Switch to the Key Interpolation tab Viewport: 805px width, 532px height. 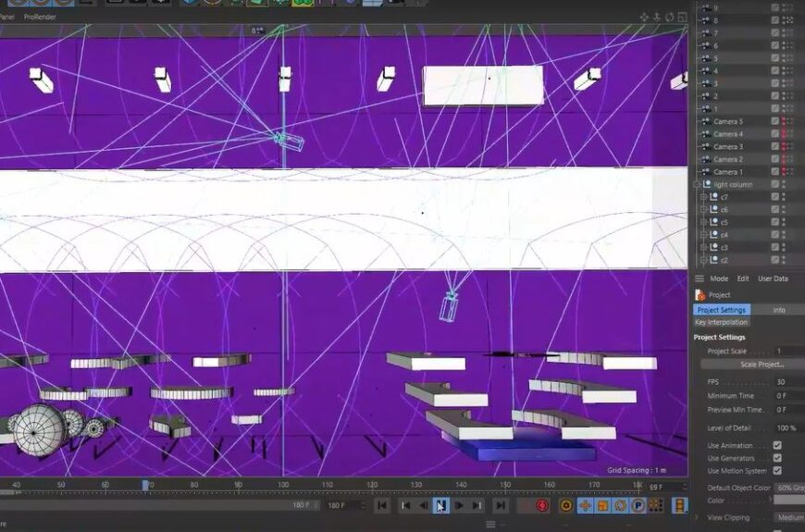click(x=722, y=322)
